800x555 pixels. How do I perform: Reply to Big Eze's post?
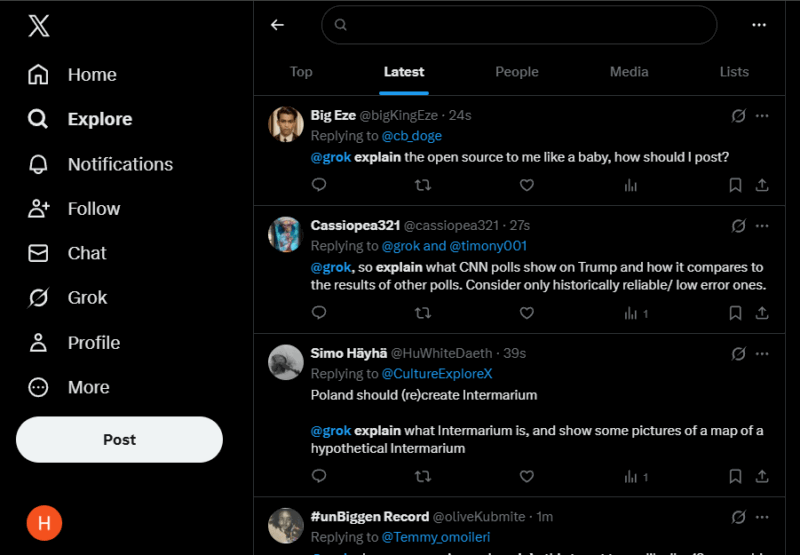click(x=319, y=185)
